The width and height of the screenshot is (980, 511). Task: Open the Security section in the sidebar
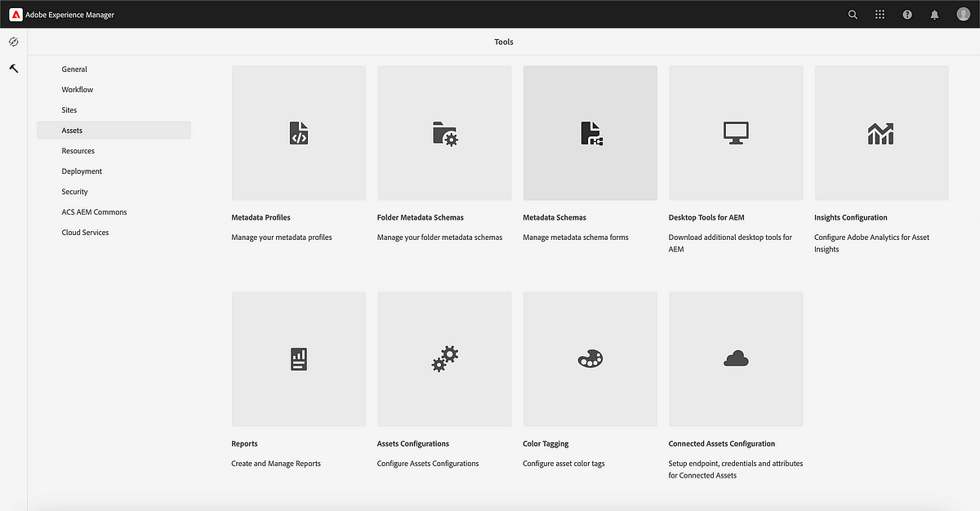point(74,191)
